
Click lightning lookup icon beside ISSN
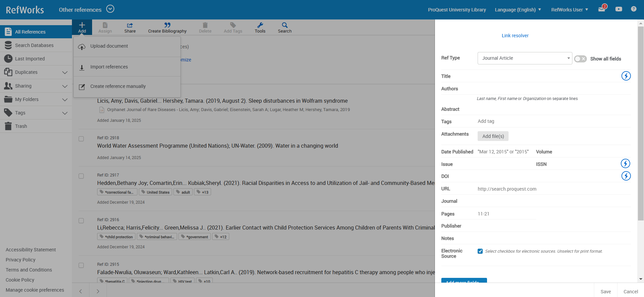[x=625, y=163]
